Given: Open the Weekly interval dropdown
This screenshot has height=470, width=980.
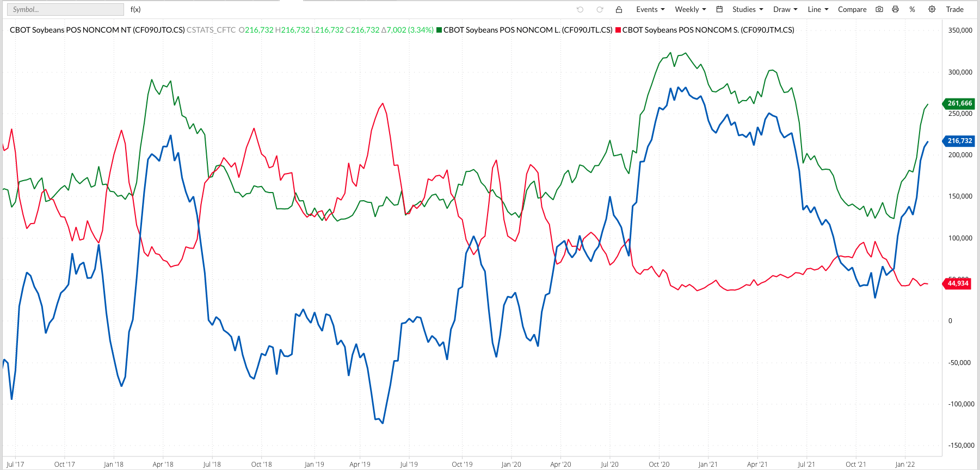Looking at the screenshot, I should tap(691, 9).
